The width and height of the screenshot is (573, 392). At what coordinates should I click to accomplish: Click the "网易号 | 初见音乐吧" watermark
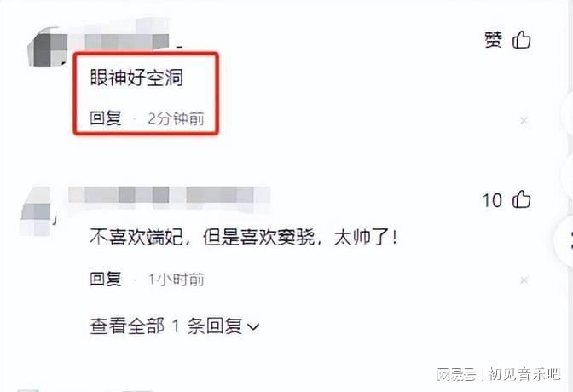click(499, 374)
